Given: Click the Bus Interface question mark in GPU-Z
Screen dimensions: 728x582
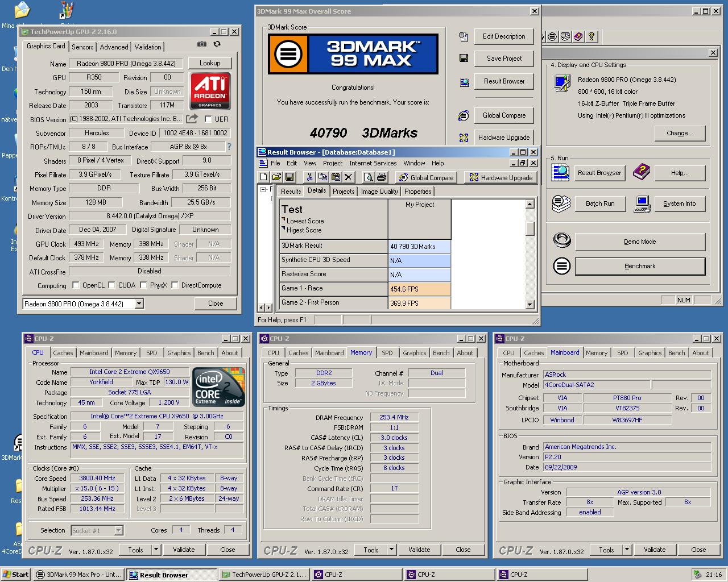Looking at the screenshot, I should 229,147.
